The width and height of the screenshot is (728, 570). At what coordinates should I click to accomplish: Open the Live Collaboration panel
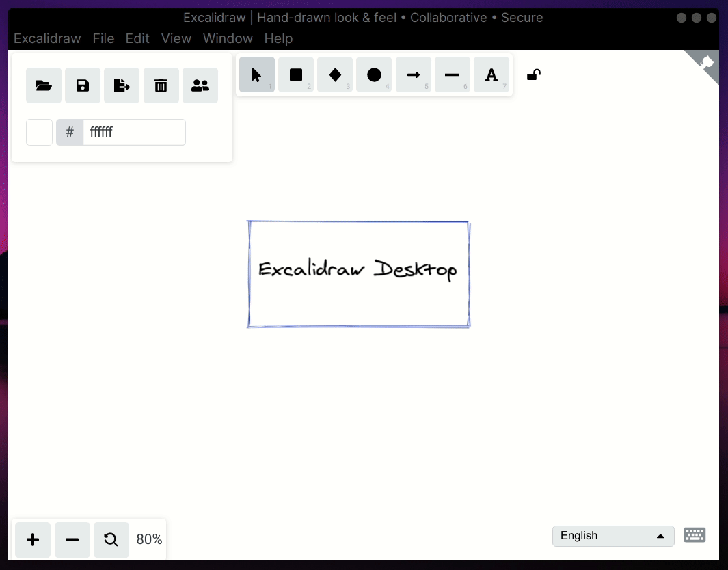click(200, 85)
